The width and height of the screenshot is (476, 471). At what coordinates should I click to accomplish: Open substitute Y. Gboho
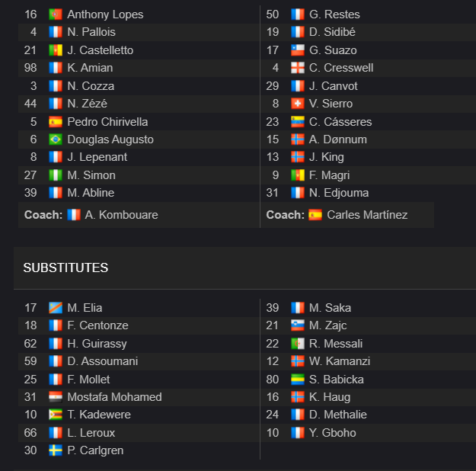click(x=332, y=433)
